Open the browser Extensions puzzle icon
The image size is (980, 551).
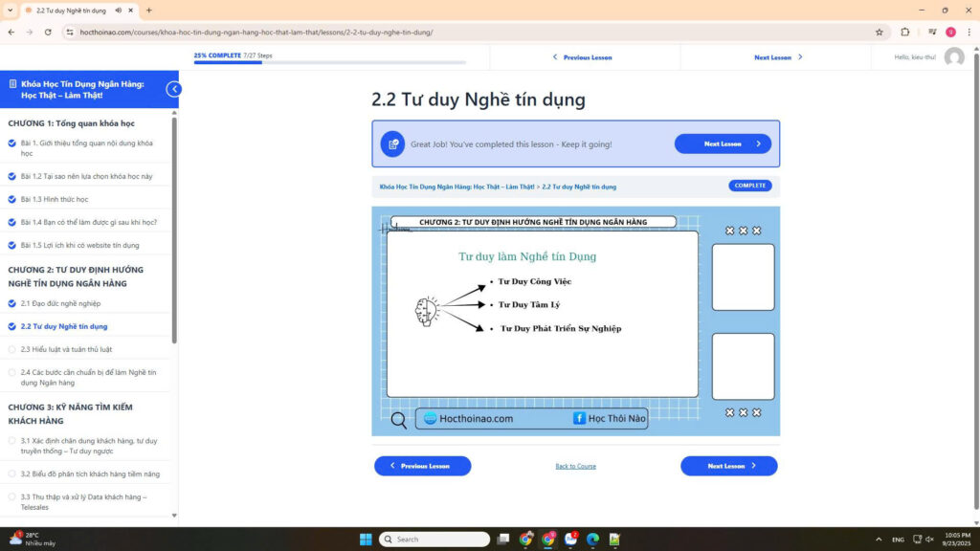(905, 32)
